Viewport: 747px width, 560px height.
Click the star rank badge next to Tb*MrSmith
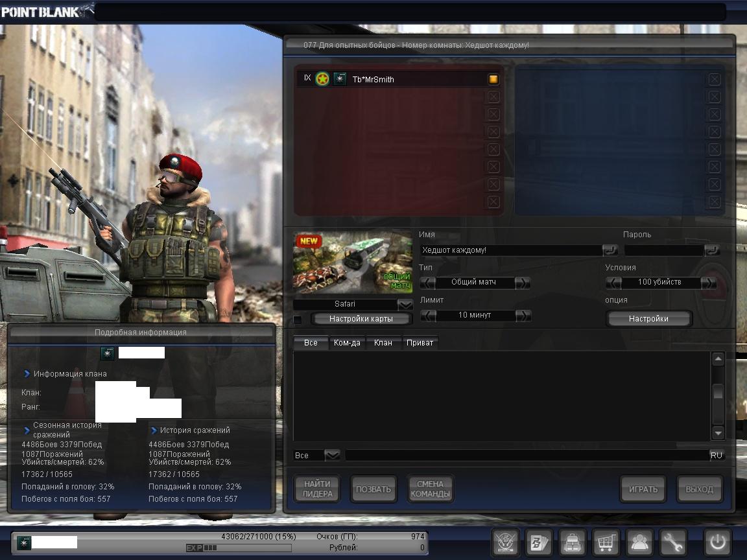pos(322,79)
